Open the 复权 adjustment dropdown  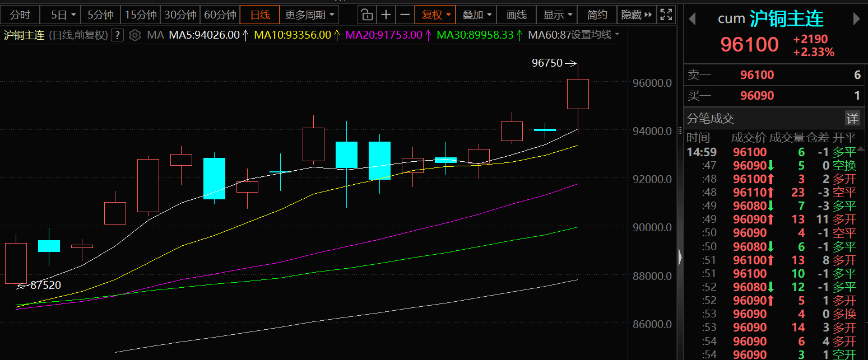tap(435, 15)
